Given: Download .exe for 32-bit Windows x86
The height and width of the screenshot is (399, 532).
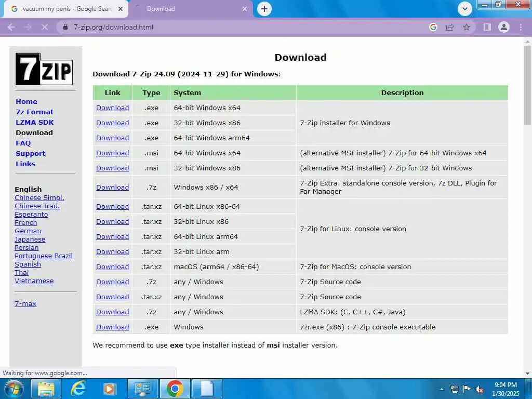Looking at the screenshot, I should (112, 123).
